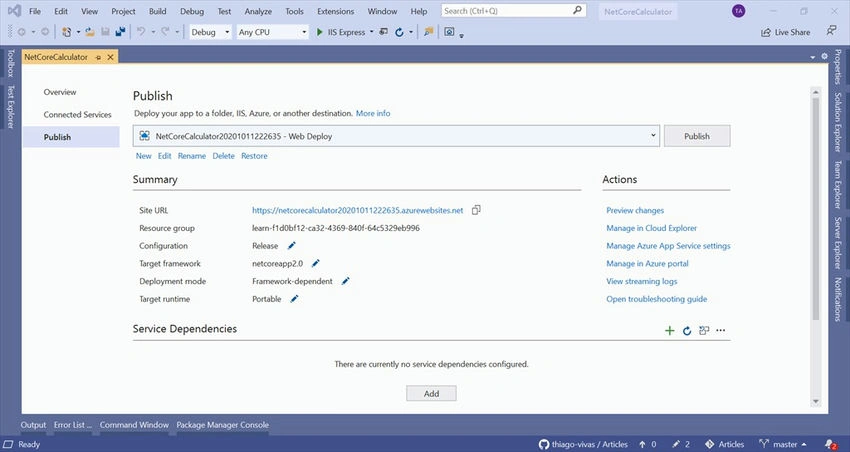850x452 pixels.
Task: Start debugging with IIS Express play icon
Action: coord(320,32)
